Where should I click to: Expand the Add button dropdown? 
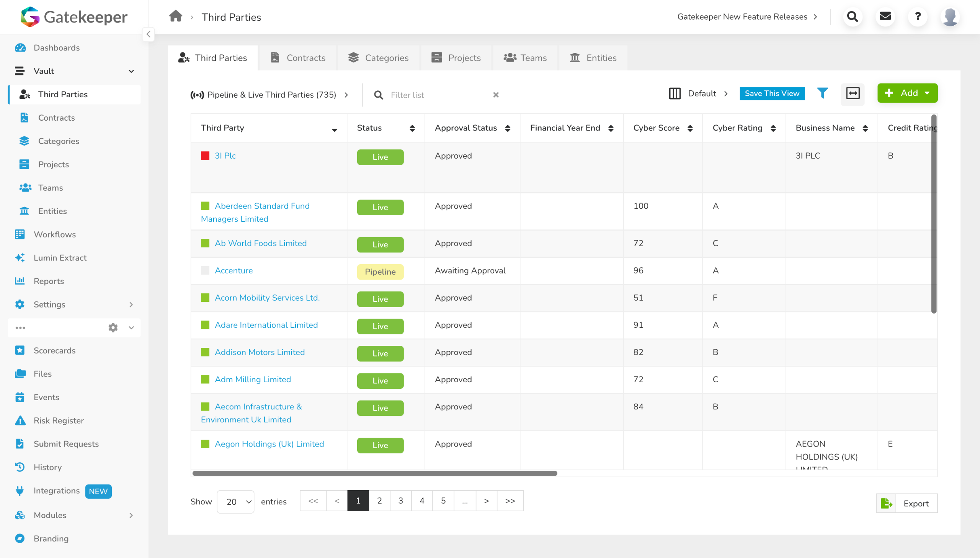pos(927,93)
